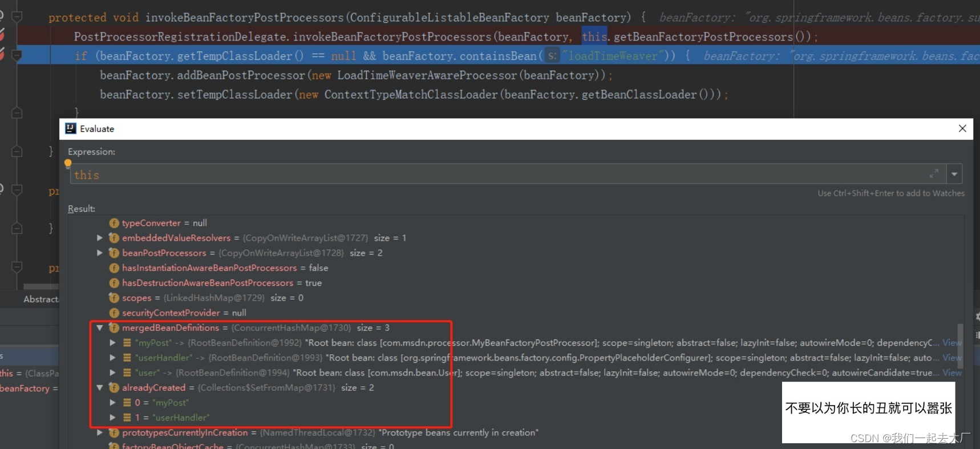The height and width of the screenshot is (449, 980).
Task: Click the lightbulb intention icon by the expression
Action: click(68, 164)
